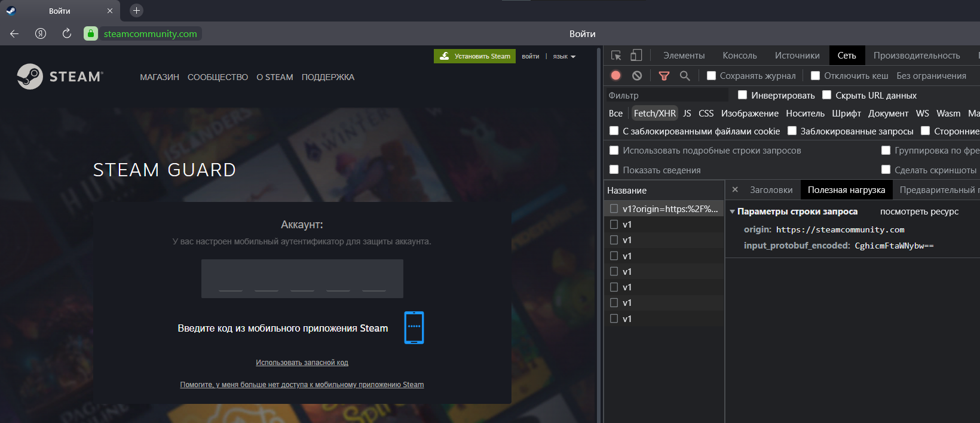Enable Группировка по фрейму checkbox
980x423 pixels.
tap(886, 151)
